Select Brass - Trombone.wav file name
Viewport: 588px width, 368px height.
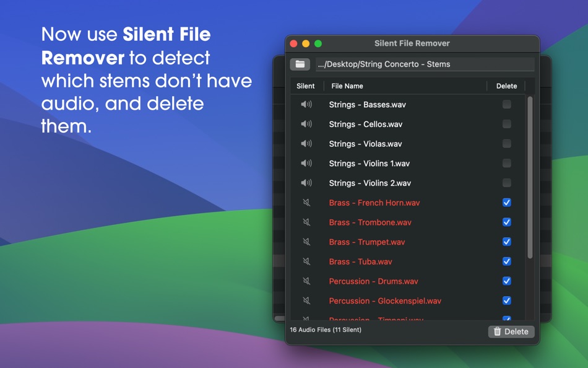click(x=370, y=222)
